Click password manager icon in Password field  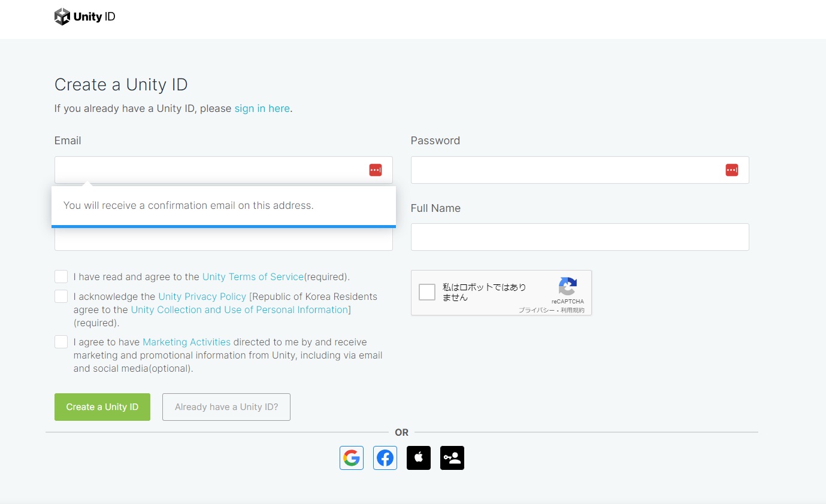(731, 170)
